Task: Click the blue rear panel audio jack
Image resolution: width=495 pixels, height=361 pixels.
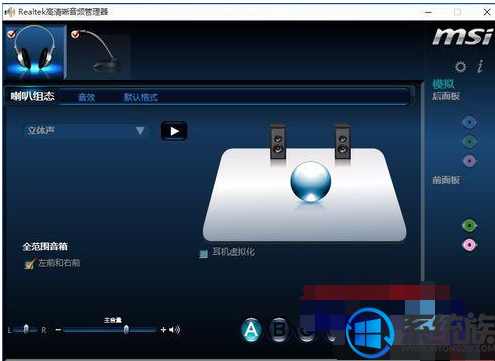Action: [x=469, y=122]
